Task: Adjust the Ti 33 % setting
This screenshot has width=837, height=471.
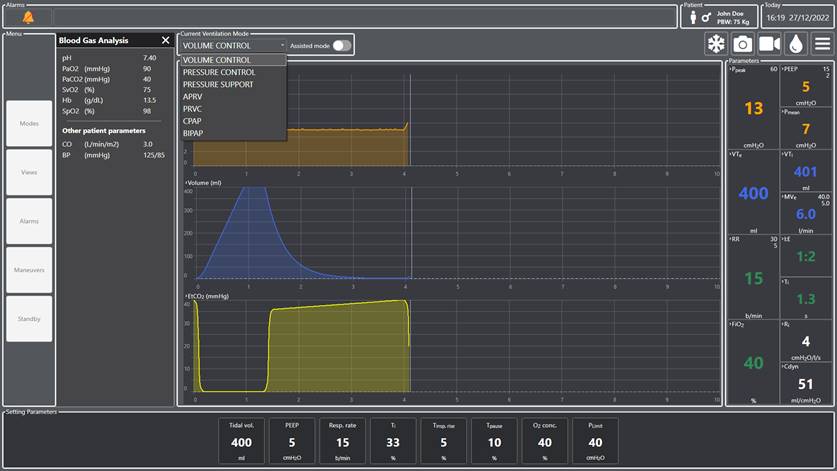Action: pyautogui.click(x=393, y=441)
